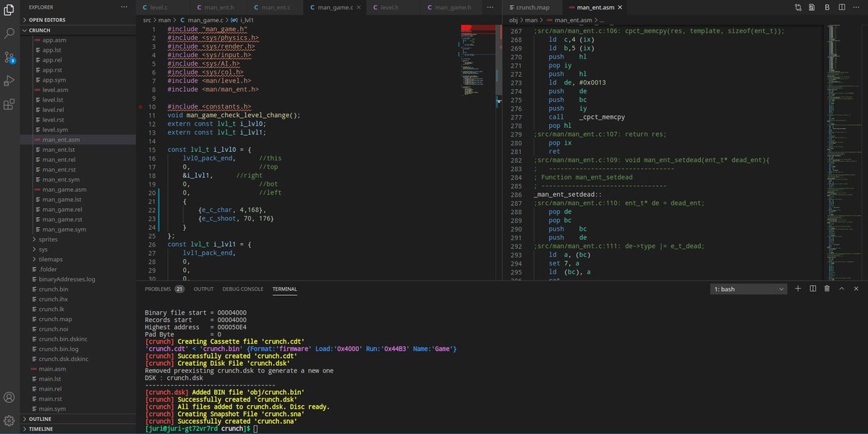Open level.asm in the file tree
The width and height of the screenshot is (868, 434).
click(55, 90)
